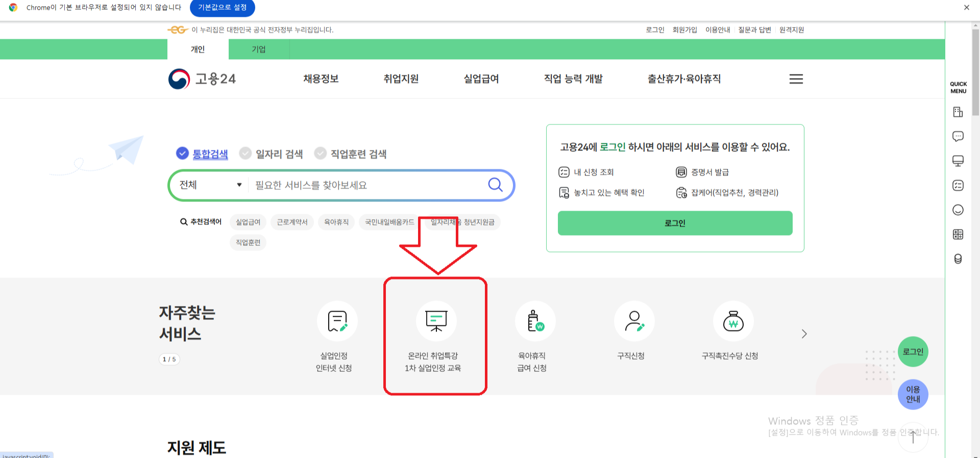
Task: Click quick menu building icon
Action: click(x=958, y=112)
